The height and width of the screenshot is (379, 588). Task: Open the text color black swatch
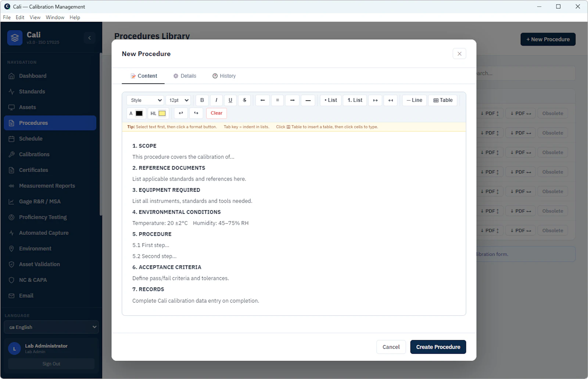coord(139,113)
